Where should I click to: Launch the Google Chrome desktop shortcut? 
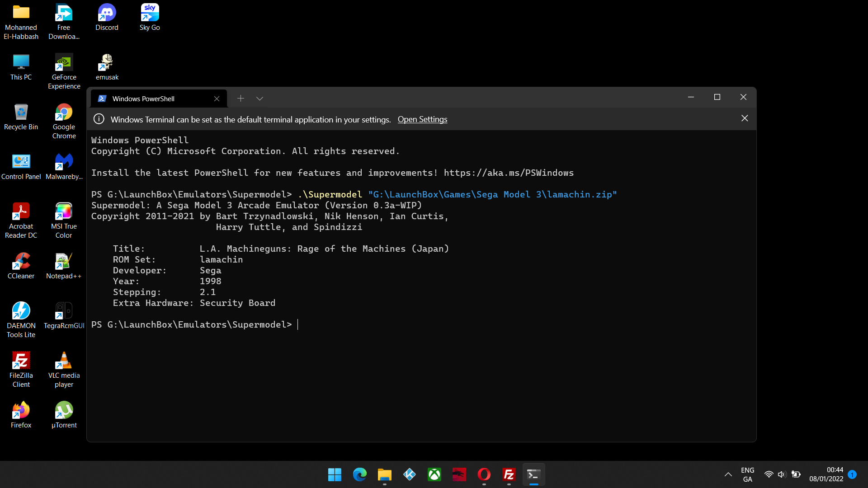64,122
